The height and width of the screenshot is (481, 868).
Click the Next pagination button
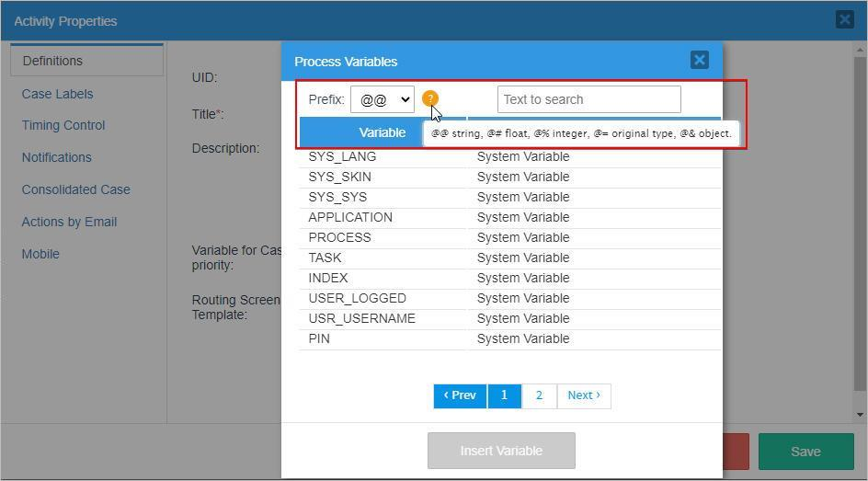click(583, 395)
